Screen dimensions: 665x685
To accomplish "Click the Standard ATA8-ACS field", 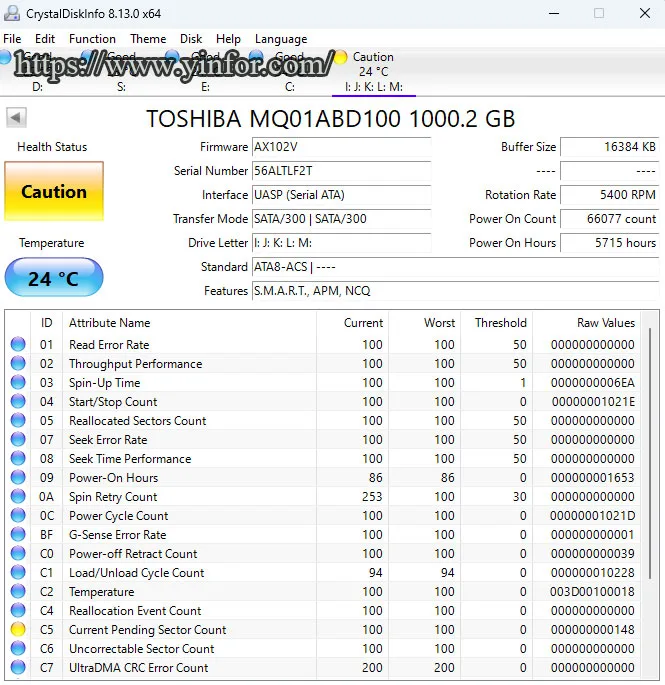I will (x=455, y=267).
